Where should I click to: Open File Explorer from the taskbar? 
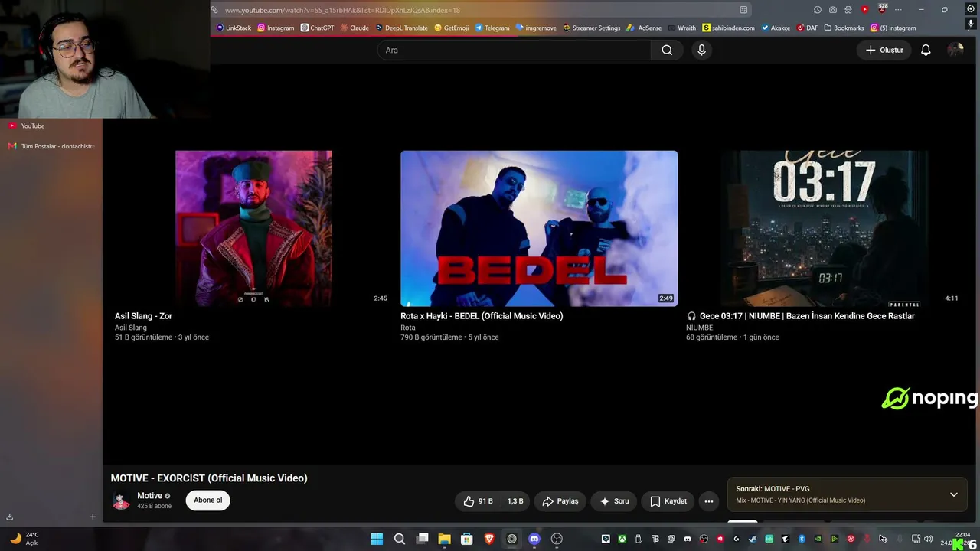click(x=444, y=539)
